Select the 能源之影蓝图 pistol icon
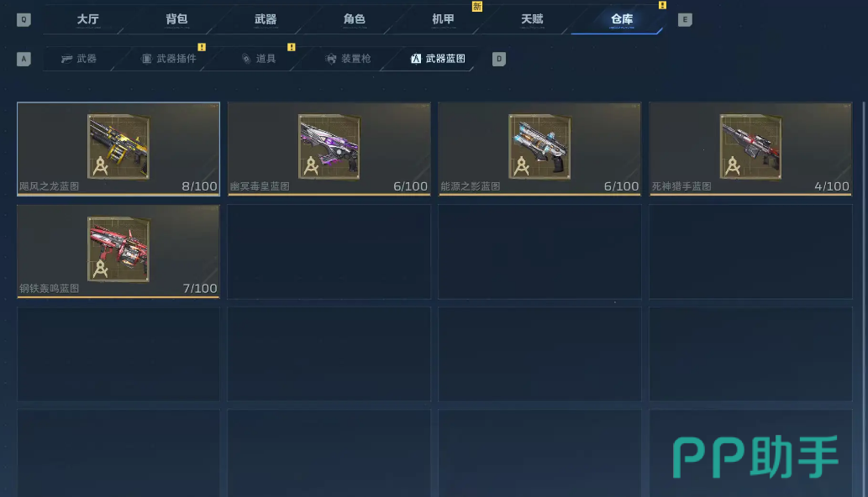868x497 pixels. 539,147
